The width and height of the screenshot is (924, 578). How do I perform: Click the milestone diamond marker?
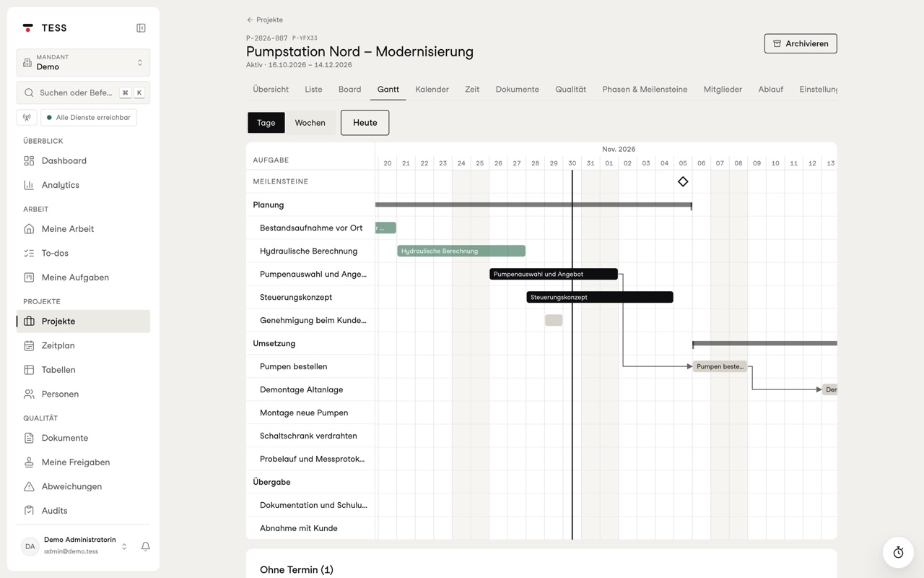(x=683, y=181)
